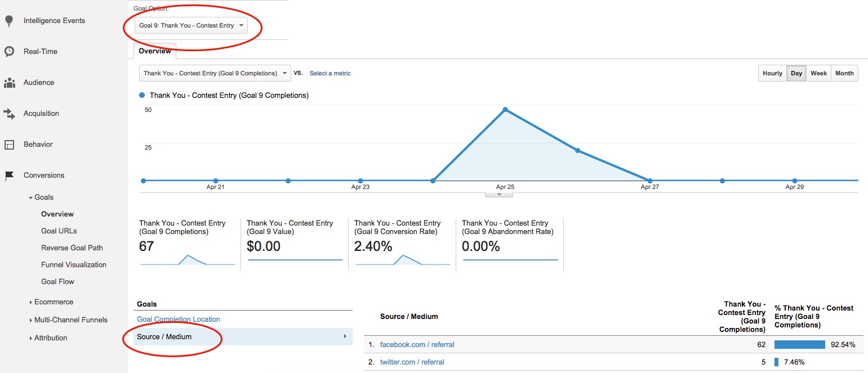Switch to the Overview tab
This screenshot has width=868, height=373.
[154, 51]
